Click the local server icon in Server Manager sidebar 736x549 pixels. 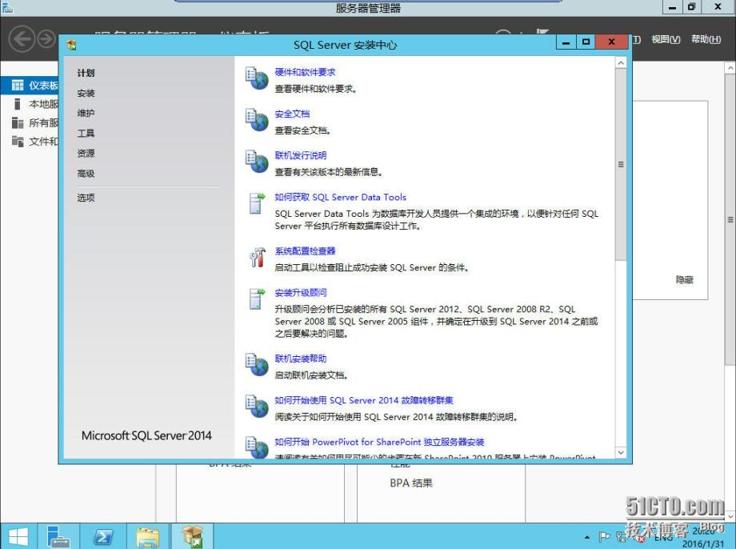(17, 104)
